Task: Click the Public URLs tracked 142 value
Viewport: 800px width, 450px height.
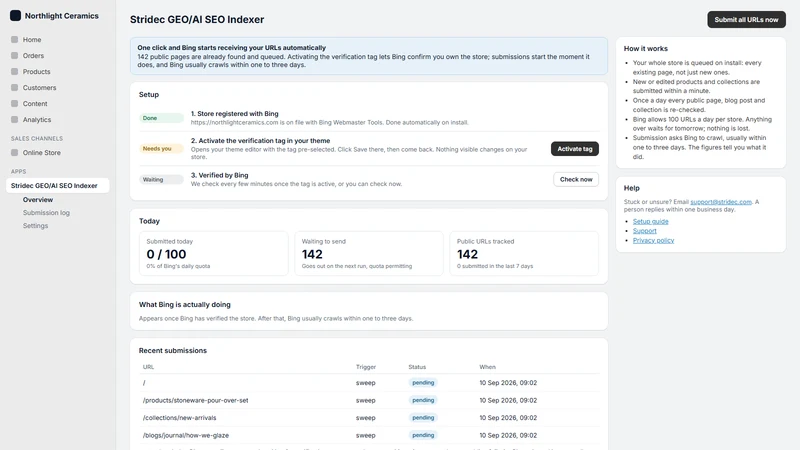Action: tap(467, 254)
